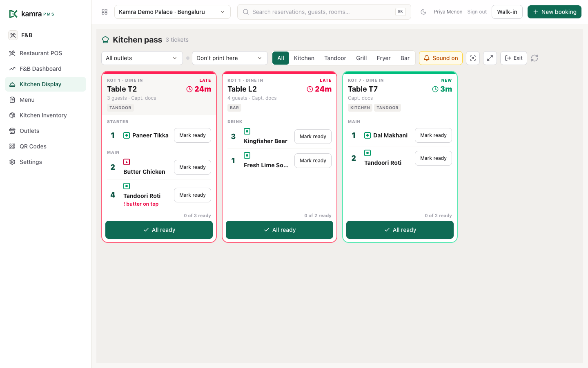Click the F&B utensils icon

point(13,35)
